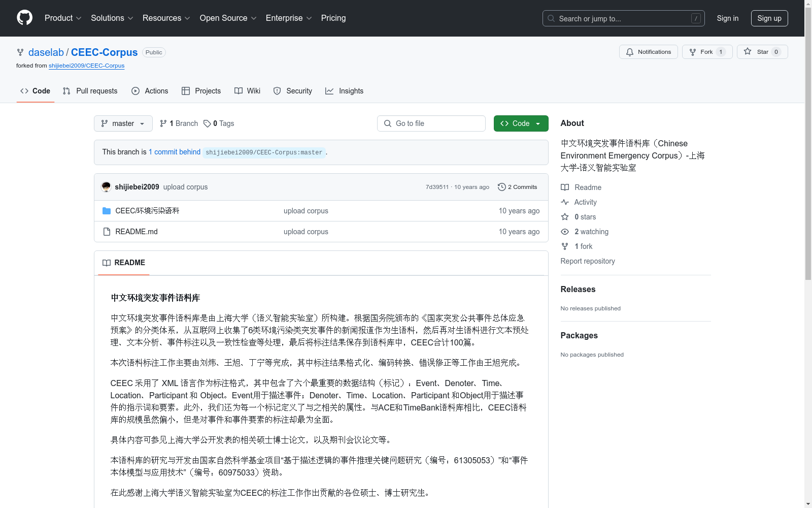812x508 pixels.
Task: Open the README.md file
Action: pyautogui.click(x=137, y=232)
